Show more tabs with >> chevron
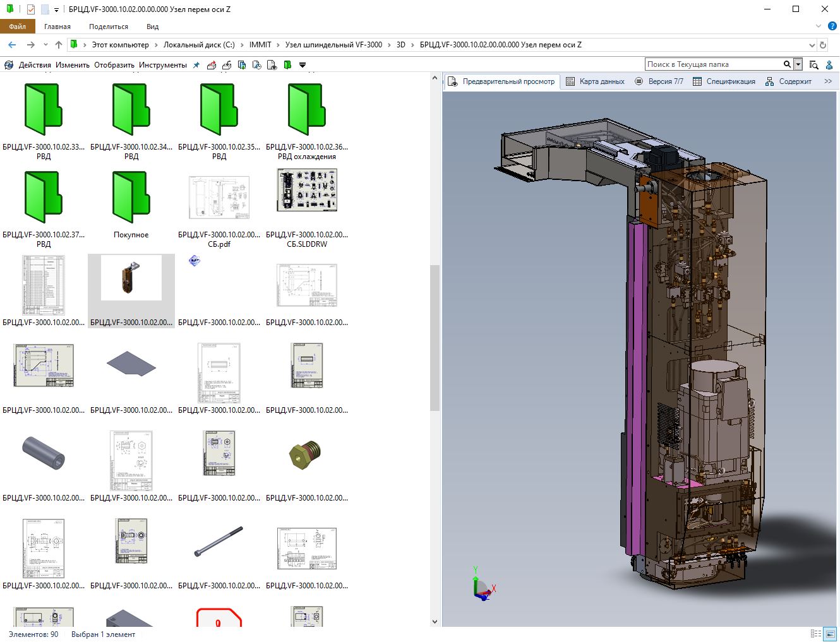 (828, 81)
